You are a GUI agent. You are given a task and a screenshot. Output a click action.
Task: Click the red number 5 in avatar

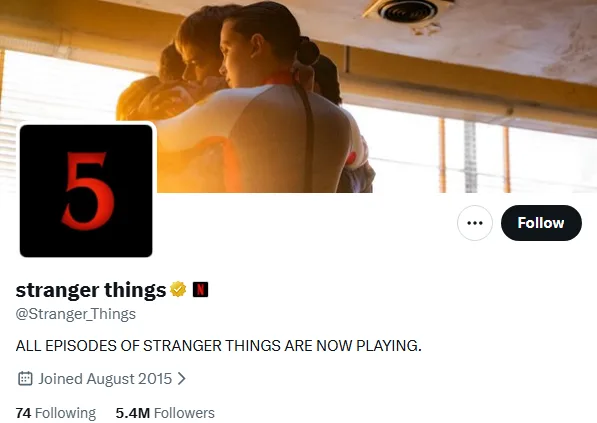(88, 191)
